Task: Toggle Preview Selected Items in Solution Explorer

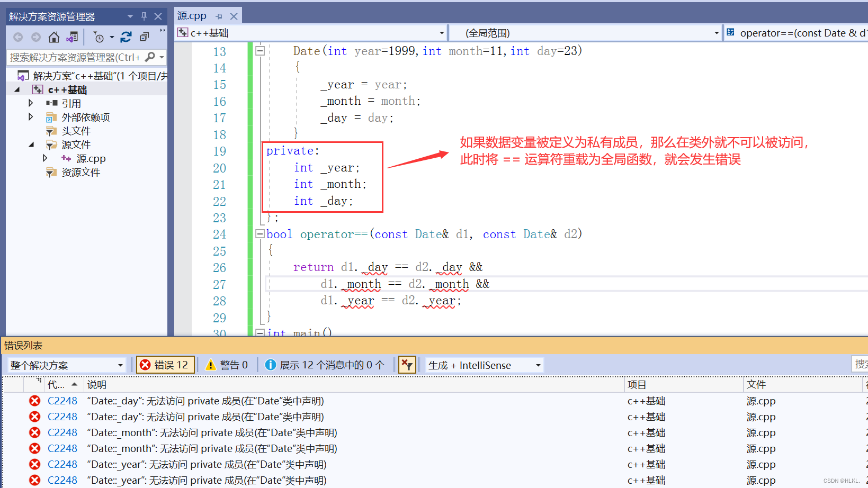Action: (x=144, y=37)
